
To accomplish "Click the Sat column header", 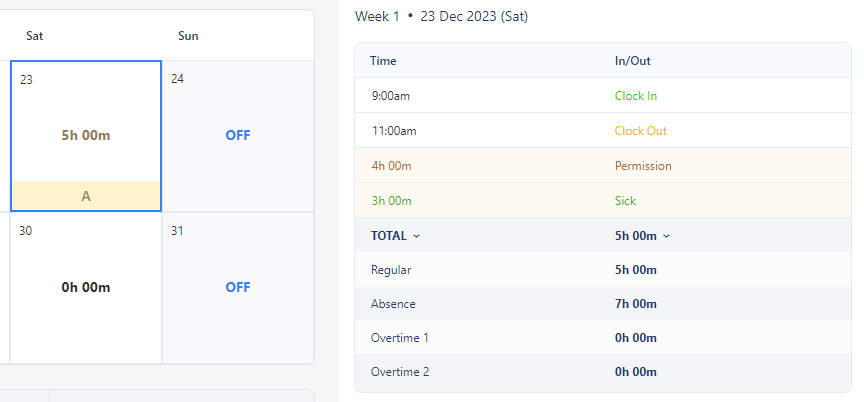I will (x=35, y=36).
